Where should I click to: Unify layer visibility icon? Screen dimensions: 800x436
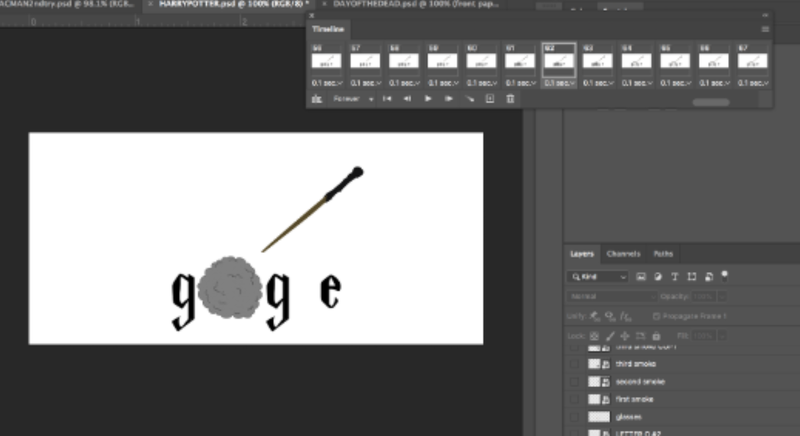click(610, 317)
